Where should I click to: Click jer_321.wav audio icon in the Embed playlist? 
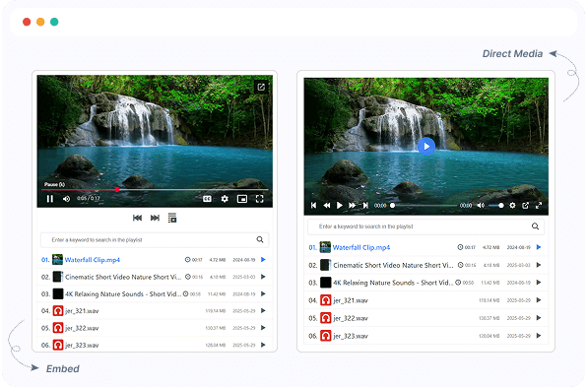58,311
